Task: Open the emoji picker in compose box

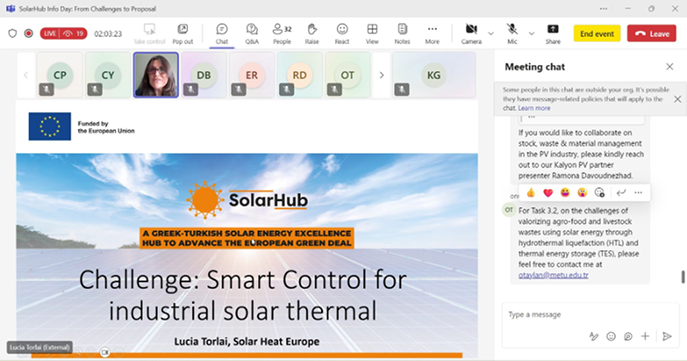Action: (x=611, y=336)
